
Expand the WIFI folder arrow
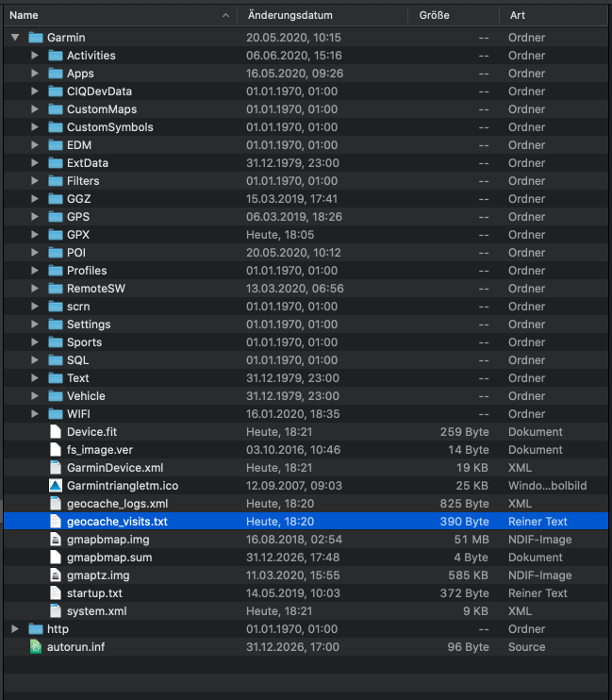click(x=34, y=414)
